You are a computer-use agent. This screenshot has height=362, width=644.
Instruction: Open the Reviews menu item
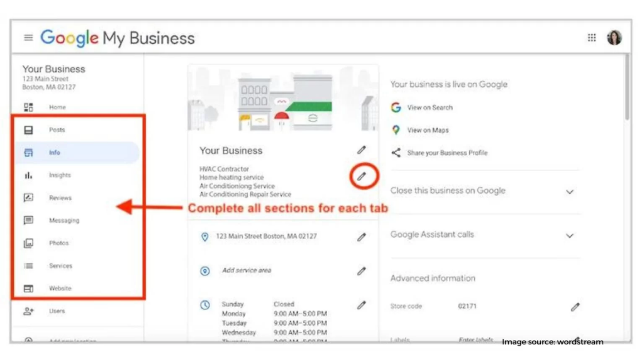(60, 198)
